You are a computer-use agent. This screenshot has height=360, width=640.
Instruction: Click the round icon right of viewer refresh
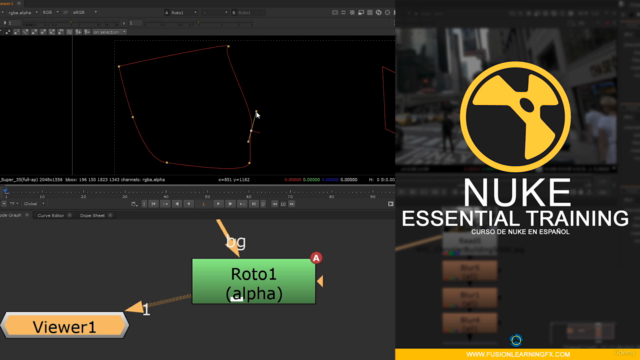[x=387, y=13]
